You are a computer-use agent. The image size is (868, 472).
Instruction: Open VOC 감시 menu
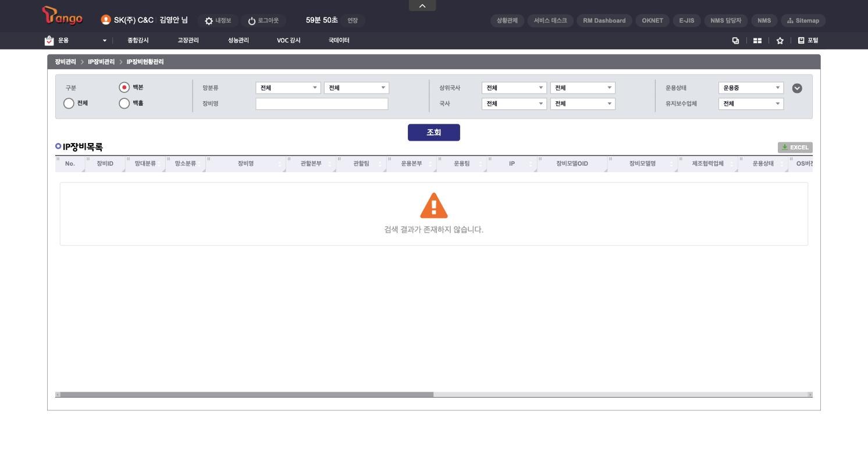coord(289,40)
